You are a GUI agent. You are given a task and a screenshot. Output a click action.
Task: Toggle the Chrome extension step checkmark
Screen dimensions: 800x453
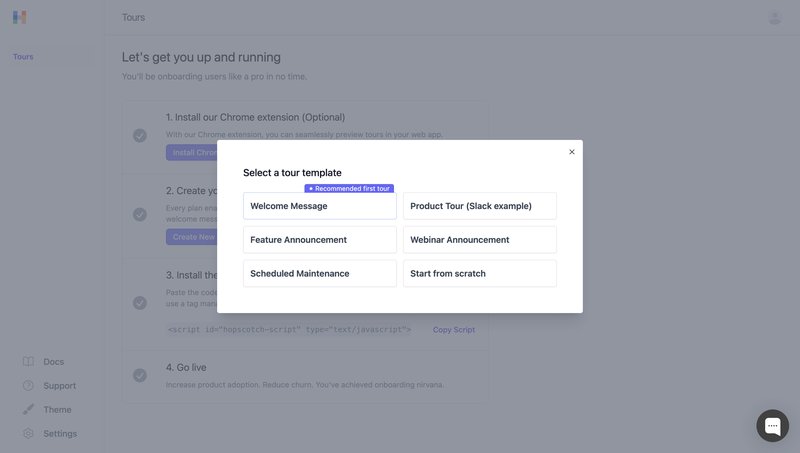tap(140, 135)
